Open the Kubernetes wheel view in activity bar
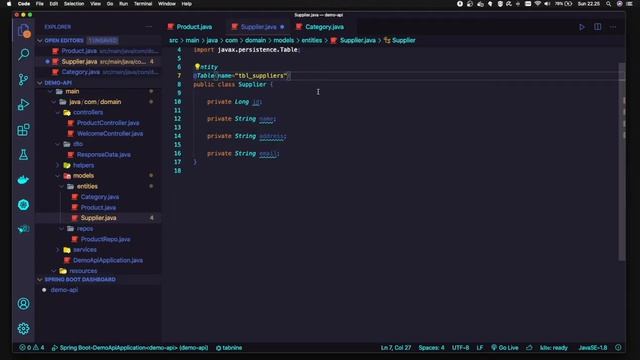Viewport: 640px width, 360px height. tap(23, 205)
